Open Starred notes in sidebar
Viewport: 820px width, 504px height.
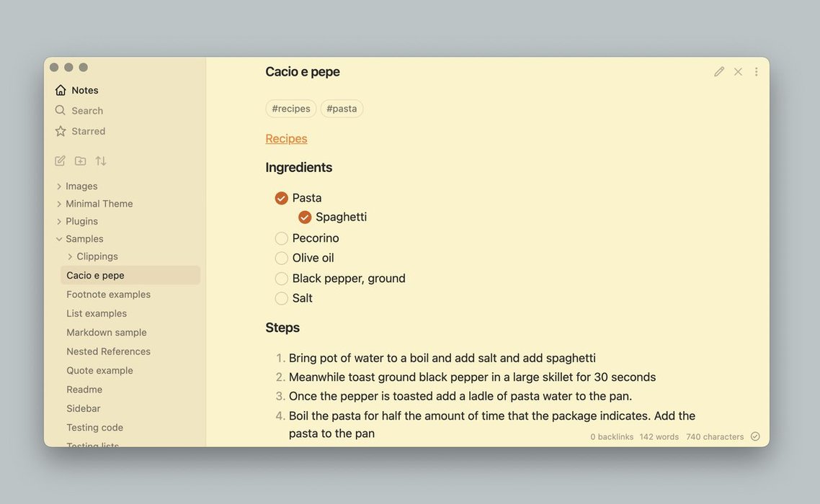click(x=88, y=131)
